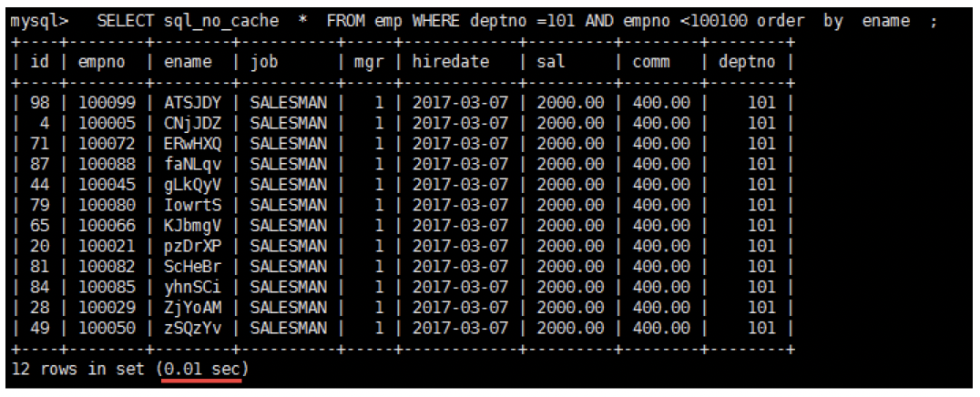Image resolution: width=980 pixels, height=397 pixels.
Task: Click the ename value ERwHXQ
Action: pyautogui.click(x=192, y=144)
